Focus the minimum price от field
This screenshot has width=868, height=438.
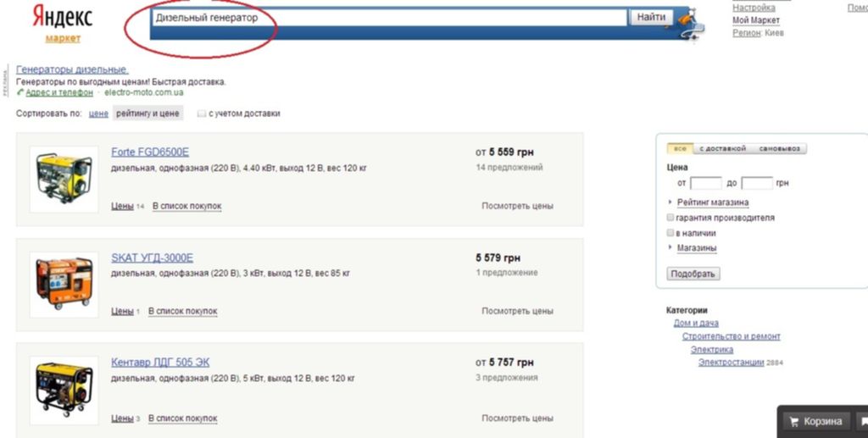pyautogui.click(x=706, y=182)
